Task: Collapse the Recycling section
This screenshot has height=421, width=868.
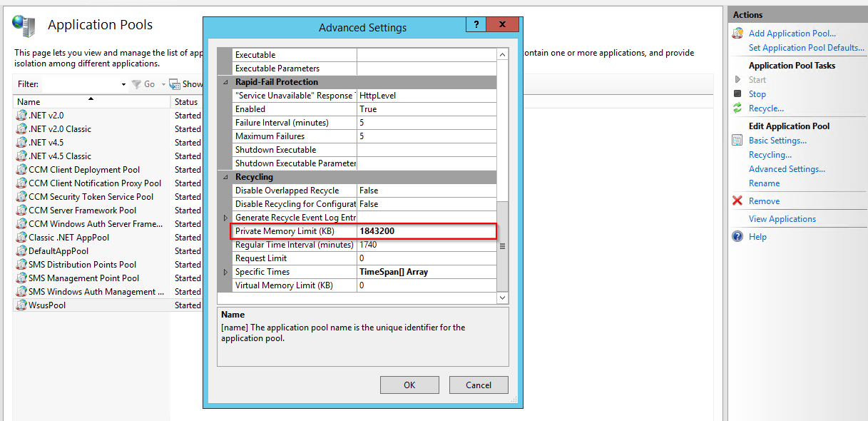Action: click(x=226, y=177)
